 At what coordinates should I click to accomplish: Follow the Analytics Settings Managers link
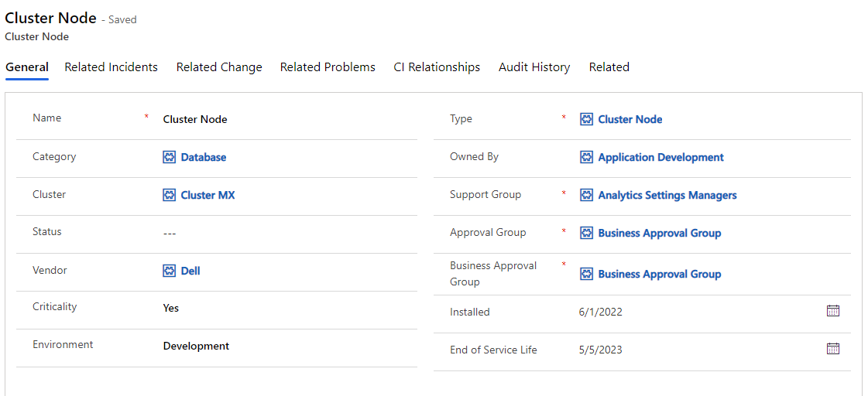pyautogui.click(x=667, y=195)
